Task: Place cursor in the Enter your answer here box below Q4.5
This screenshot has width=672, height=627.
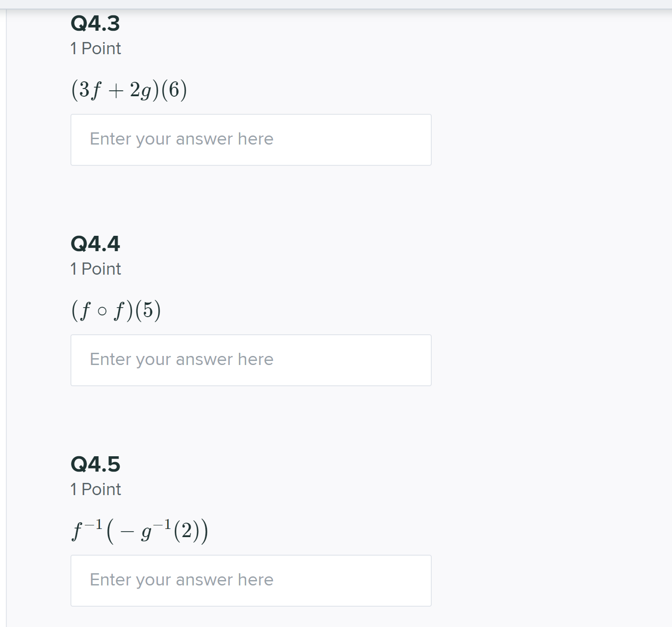Action: 250,580
